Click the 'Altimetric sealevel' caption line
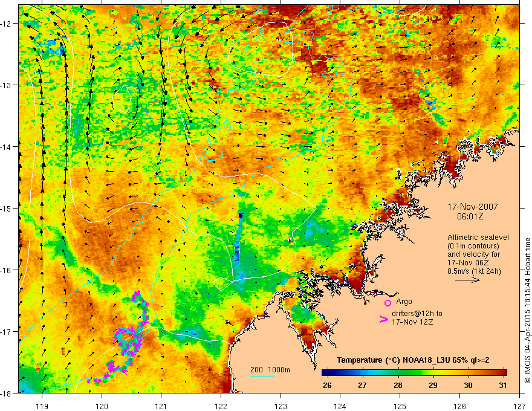 pos(478,238)
